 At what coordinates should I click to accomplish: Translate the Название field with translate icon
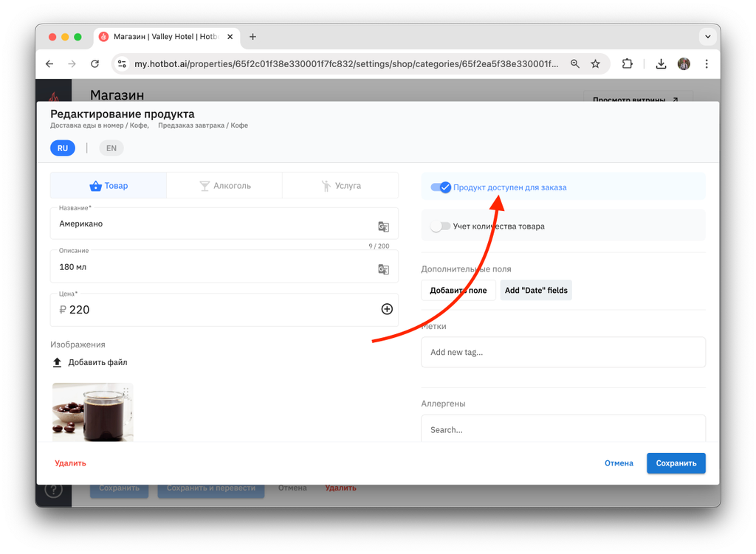(383, 226)
